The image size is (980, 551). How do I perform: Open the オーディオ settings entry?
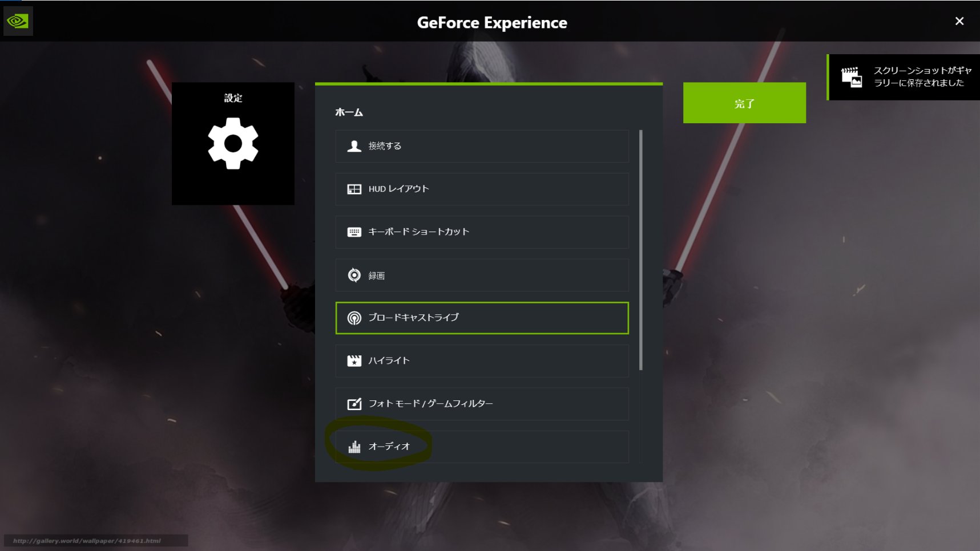pyautogui.click(x=482, y=447)
